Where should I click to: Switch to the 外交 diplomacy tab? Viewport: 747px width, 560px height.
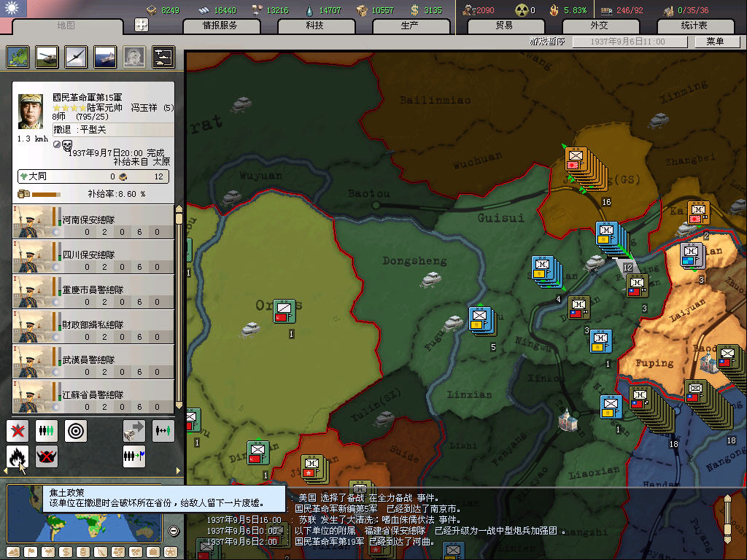[598, 26]
